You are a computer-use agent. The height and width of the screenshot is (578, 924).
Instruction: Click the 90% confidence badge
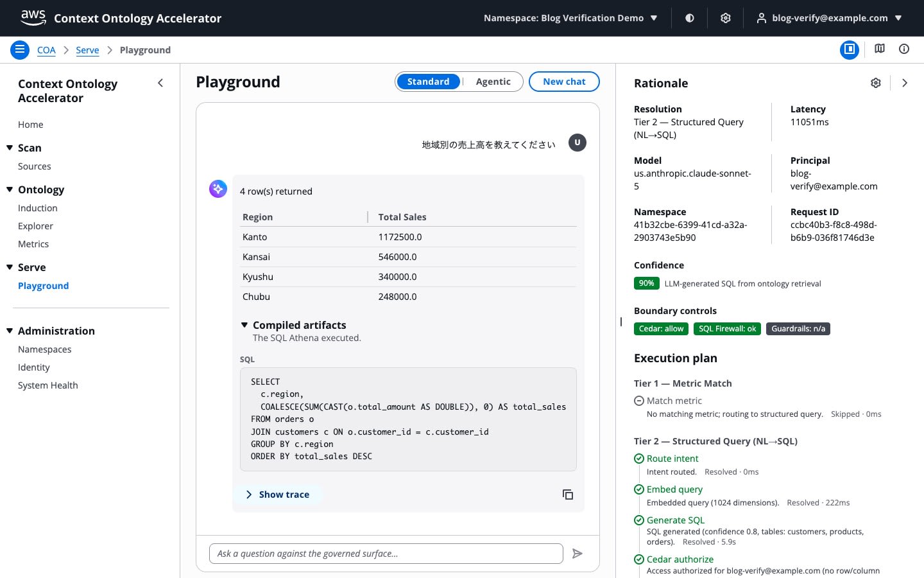pos(647,283)
